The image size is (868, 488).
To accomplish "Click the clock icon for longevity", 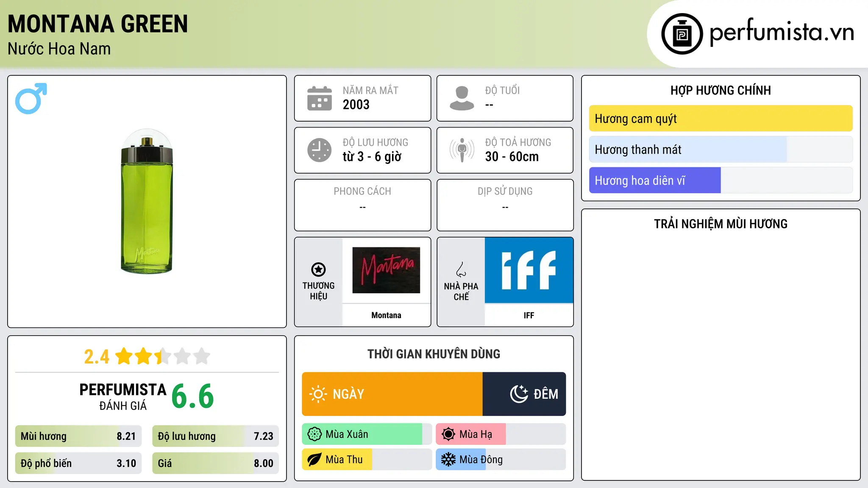I will pos(320,150).
